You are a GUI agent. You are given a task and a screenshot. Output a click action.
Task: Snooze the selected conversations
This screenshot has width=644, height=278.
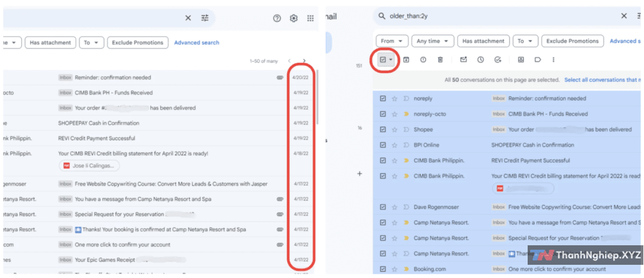(480, 60)
